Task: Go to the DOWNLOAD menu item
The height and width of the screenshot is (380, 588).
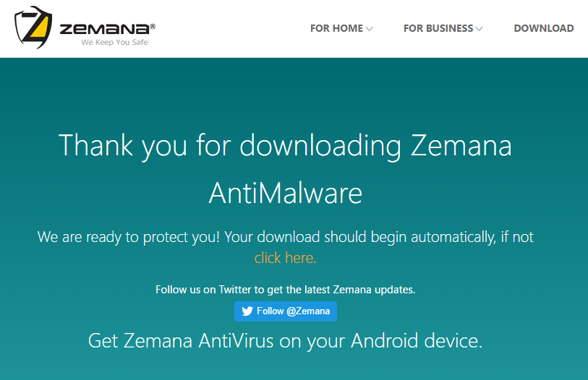Action: [543, 28]
